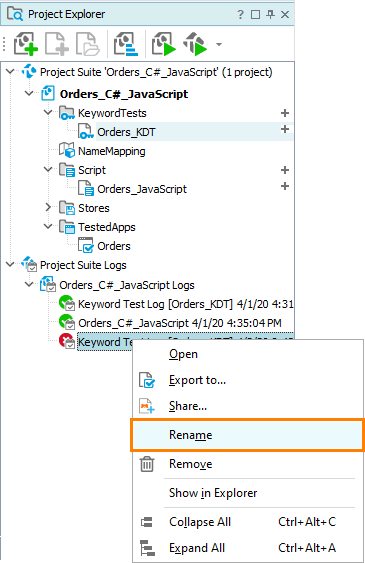The image size is (365, 563).
Task: Choose Open from the context menu
Action: tap(183, 354)
